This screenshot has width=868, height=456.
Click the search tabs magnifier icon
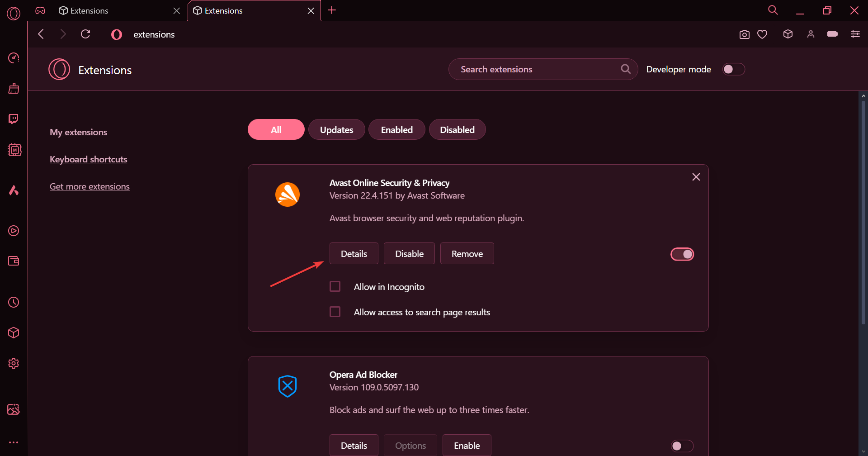pos(773,10)
